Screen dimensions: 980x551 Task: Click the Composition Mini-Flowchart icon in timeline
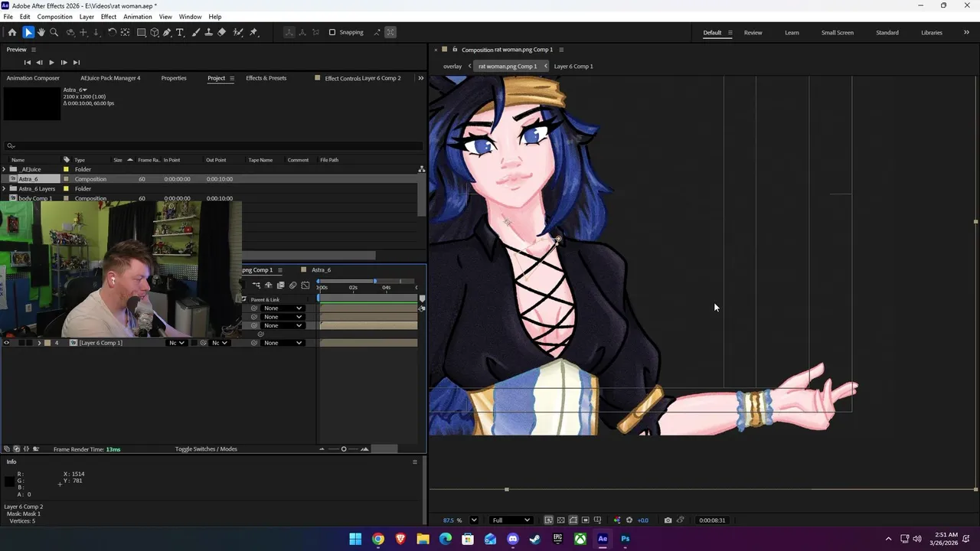[x=256, y=285]
